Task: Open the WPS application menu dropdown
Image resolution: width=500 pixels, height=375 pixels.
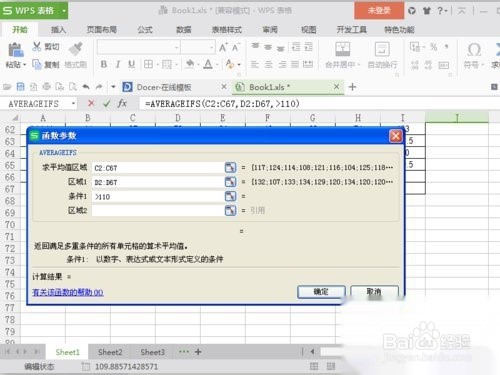Action: tap(64, 11)
